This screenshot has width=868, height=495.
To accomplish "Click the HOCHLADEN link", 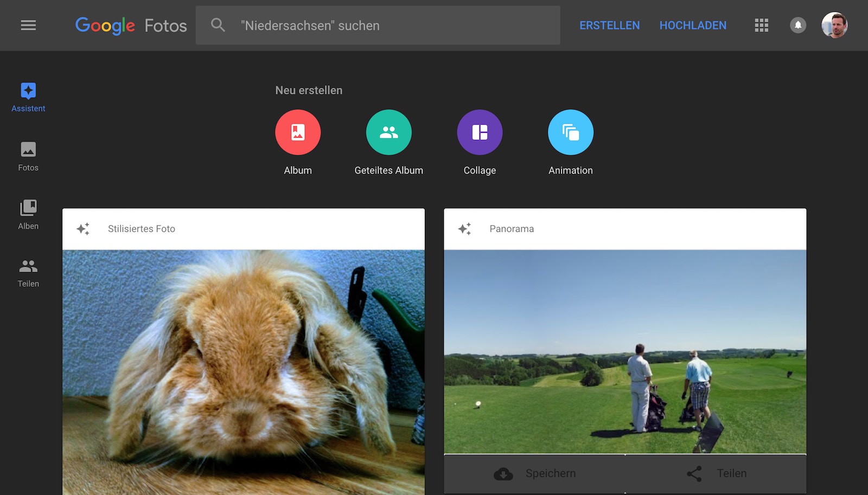I will [693, 25].
